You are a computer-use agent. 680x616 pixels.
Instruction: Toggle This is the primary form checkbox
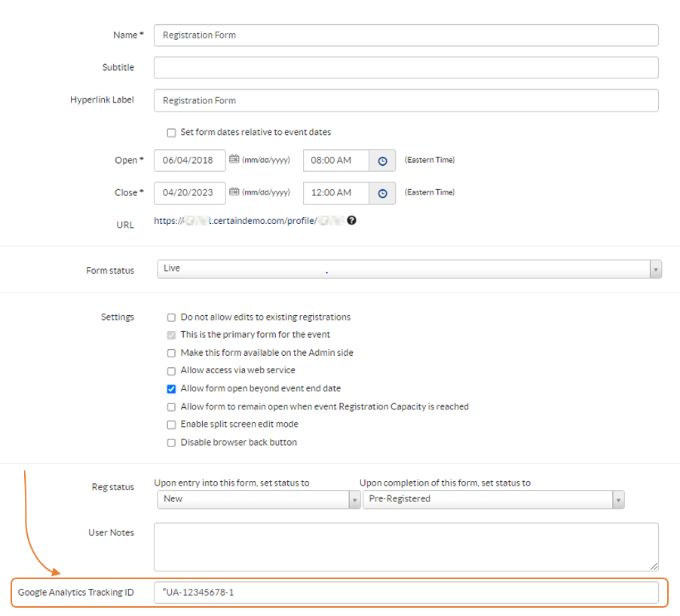pyautogui.click(x=171, y=335)
